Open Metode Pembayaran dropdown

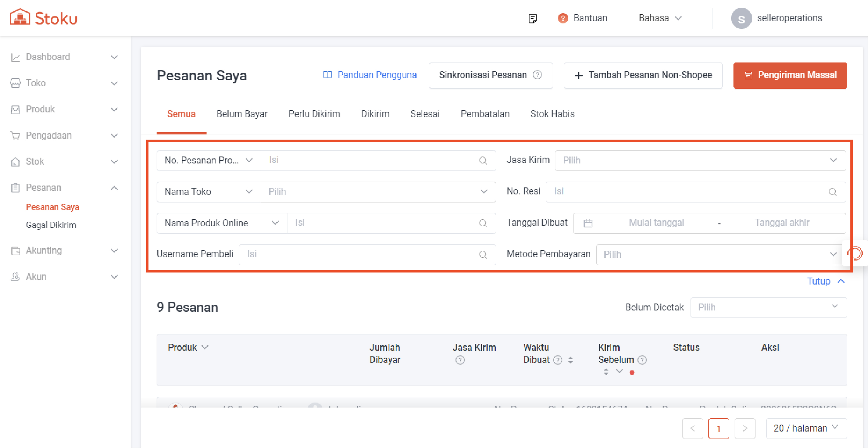pos(720,255)
